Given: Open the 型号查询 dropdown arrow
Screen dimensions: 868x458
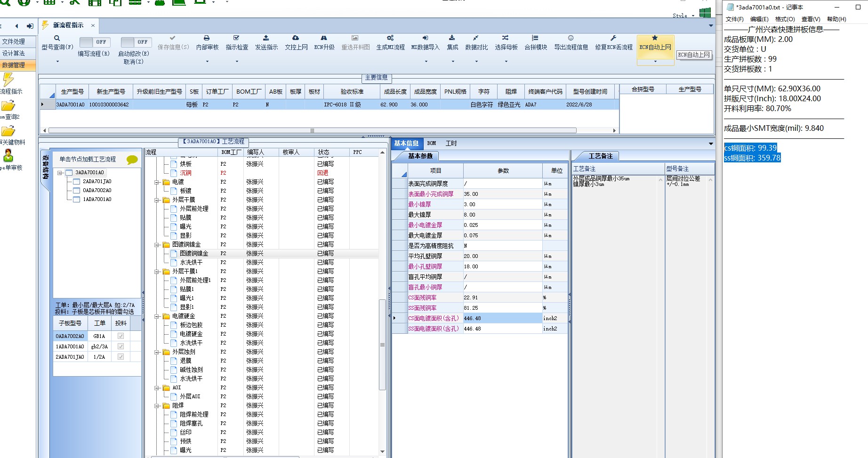Looking at the screenshot, I should click(x=57, y=61).
